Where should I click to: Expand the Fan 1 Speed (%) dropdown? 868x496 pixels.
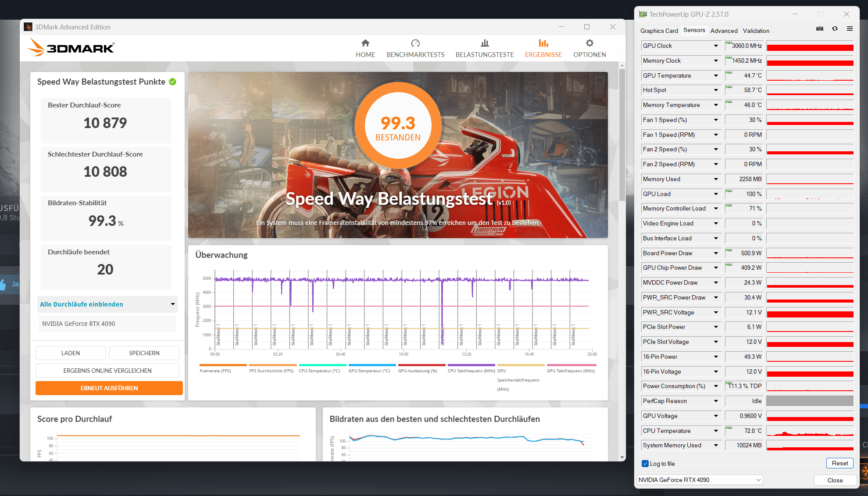tap(716, 120)
